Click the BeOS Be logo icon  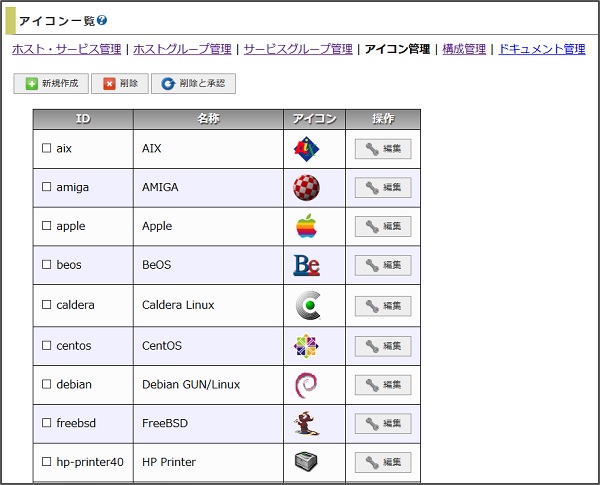coord(307,265)
